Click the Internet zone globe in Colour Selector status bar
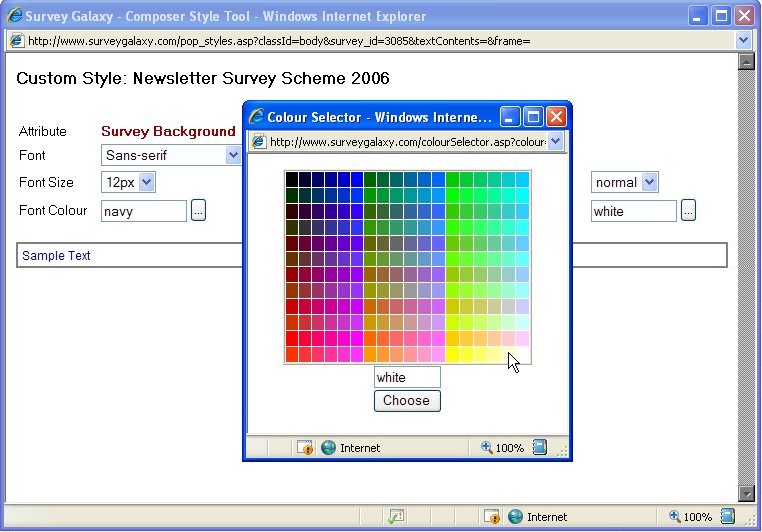 328,447
